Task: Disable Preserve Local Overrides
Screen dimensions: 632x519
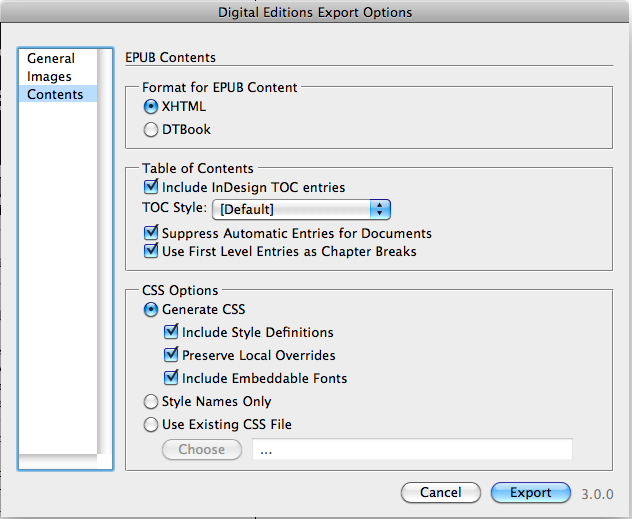Action: [x=171, y=355]
